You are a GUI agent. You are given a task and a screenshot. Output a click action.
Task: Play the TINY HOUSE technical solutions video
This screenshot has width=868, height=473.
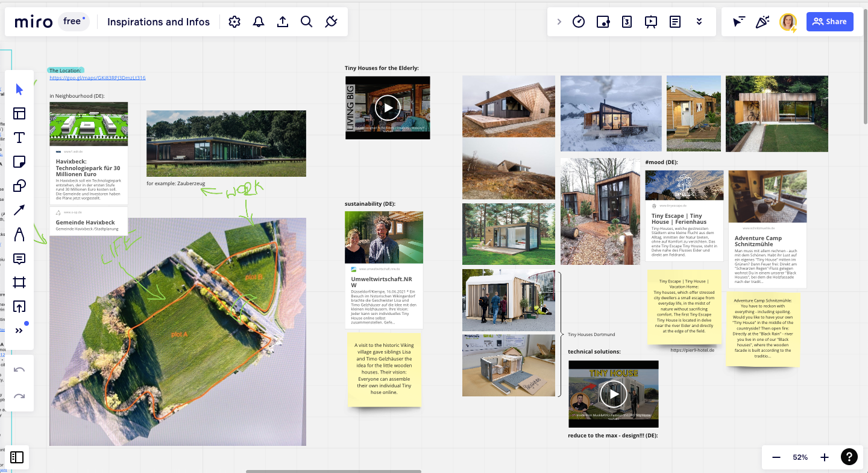click(614, 395)
